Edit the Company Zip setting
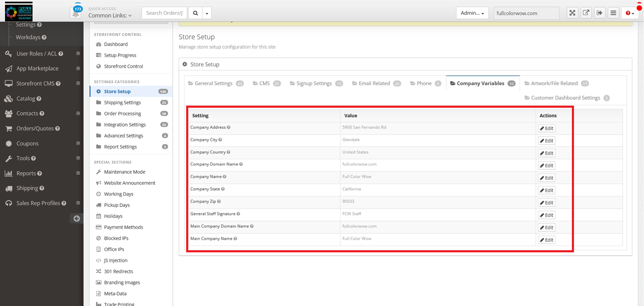The image size is (644, 306). point(547,202)
